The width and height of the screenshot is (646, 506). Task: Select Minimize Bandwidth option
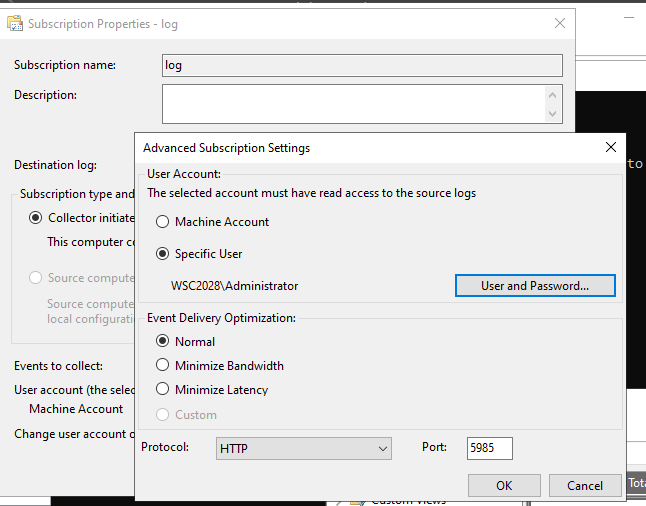tap(162, 365)
